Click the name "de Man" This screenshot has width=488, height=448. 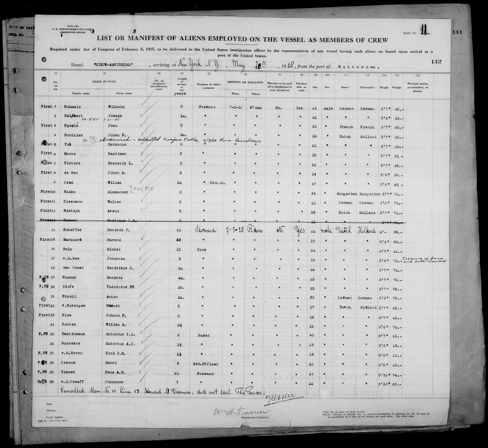point(71,173)
